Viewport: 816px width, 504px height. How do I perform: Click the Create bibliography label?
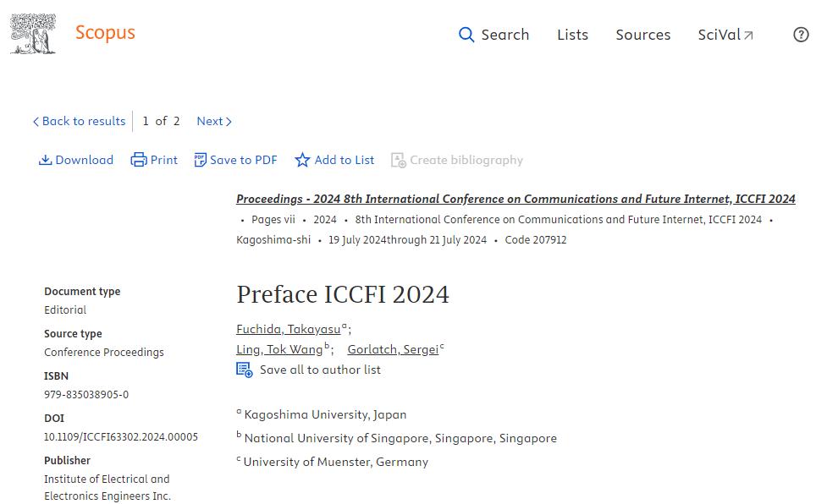[x=466, y=160]
